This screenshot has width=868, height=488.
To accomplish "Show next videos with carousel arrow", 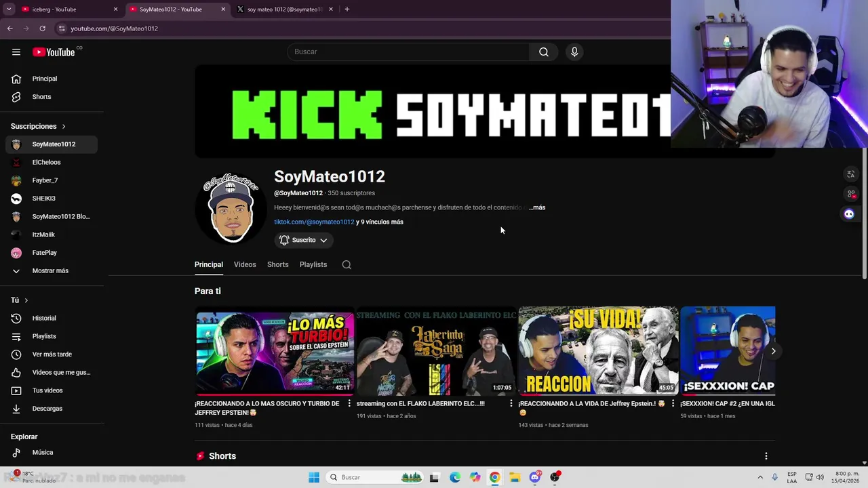I will coord(773,351).
